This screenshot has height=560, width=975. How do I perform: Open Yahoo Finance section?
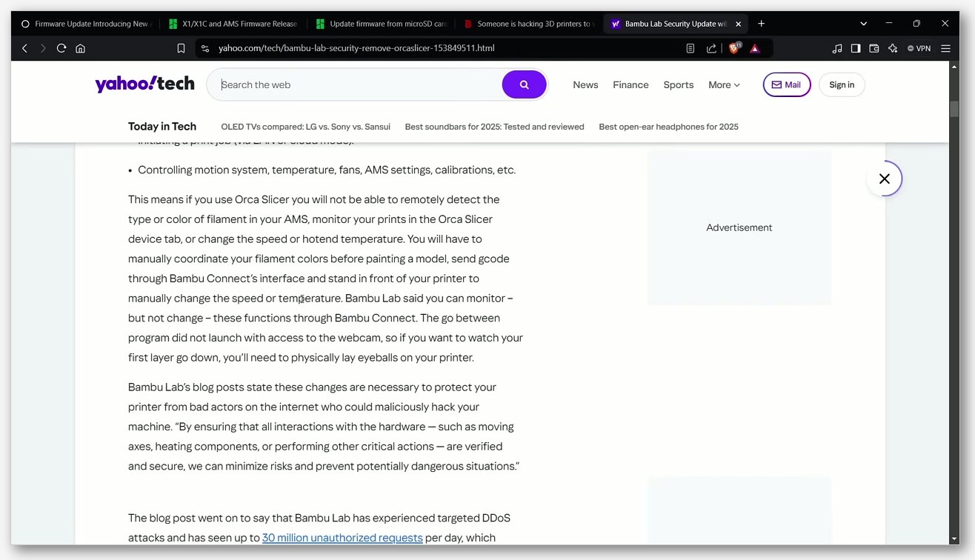(x=630, y=84)
